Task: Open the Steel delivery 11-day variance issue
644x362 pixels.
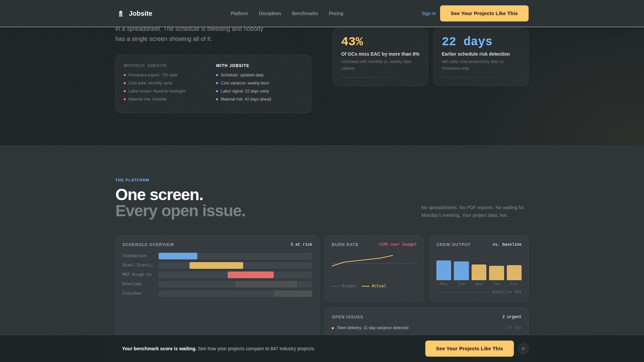Action: coord(373,328)
